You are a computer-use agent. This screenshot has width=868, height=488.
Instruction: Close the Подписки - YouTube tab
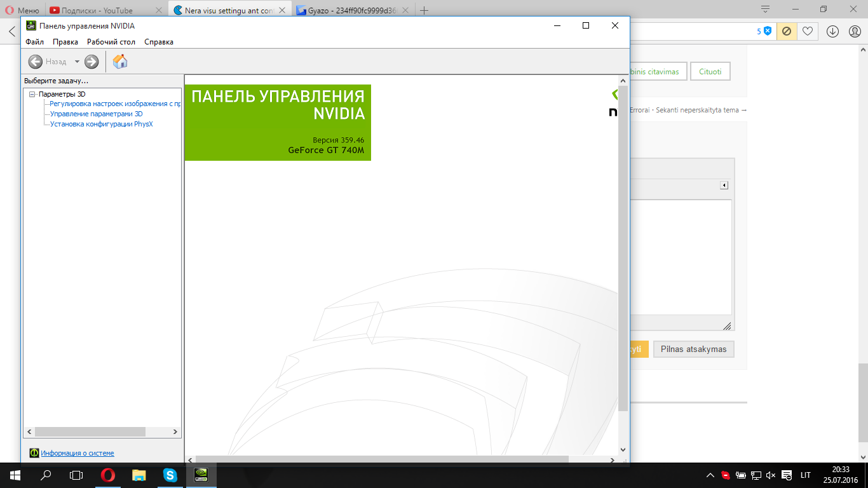[x=159, y=10]
